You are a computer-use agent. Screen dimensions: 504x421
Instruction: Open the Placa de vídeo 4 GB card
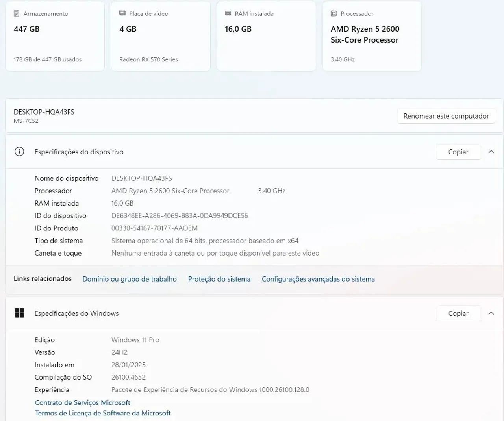click(x=161, y=36)
